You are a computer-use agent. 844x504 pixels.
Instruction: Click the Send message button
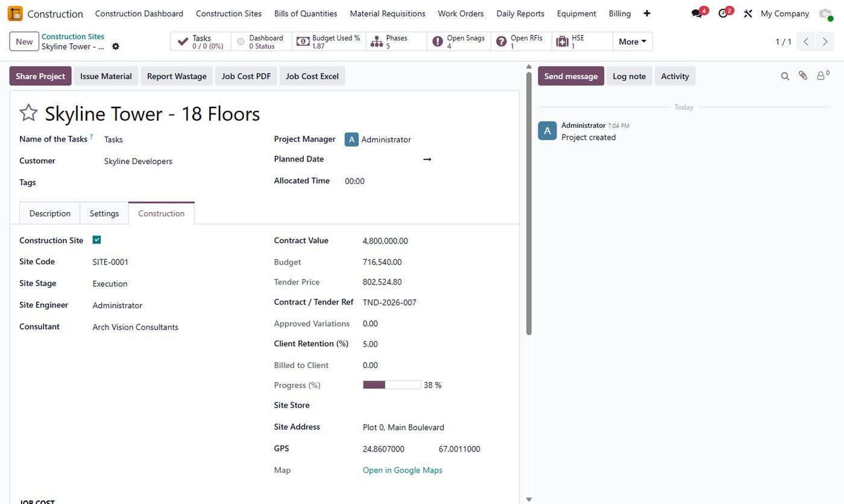(x=571, y=76)
